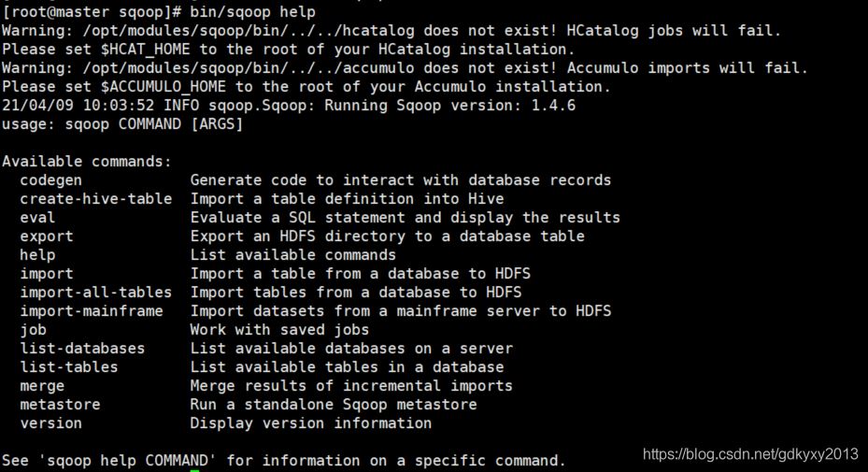Viewport: 868px width, 472px height.
Task: Select the list-databases command name
Action: tap(82, 349)
